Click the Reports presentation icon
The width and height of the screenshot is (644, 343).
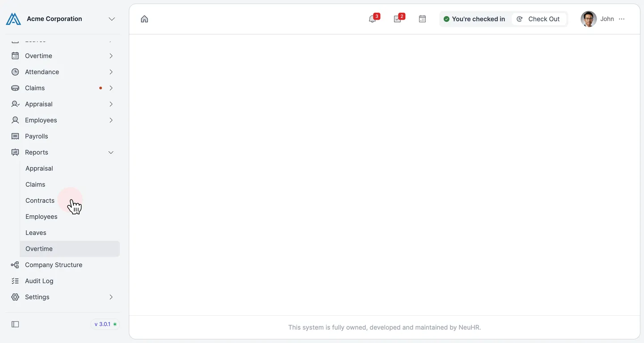pos(15,152)
